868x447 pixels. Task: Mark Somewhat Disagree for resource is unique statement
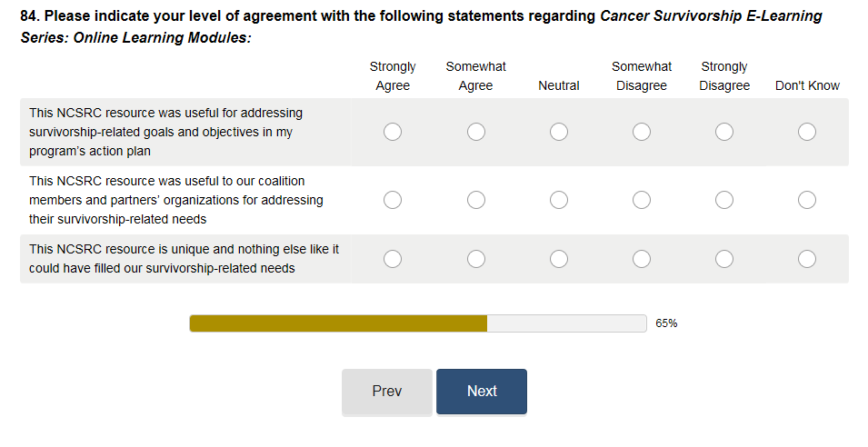click(x=642, y=260)
